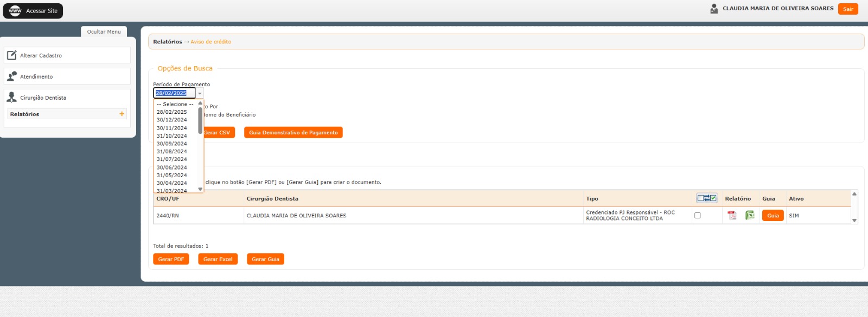This screenshot has width=868, height=317.
Task: Click CLAUDIA MARIA DE OLIVEIRA SOARES in table row
Action: (x=296, y=216)
